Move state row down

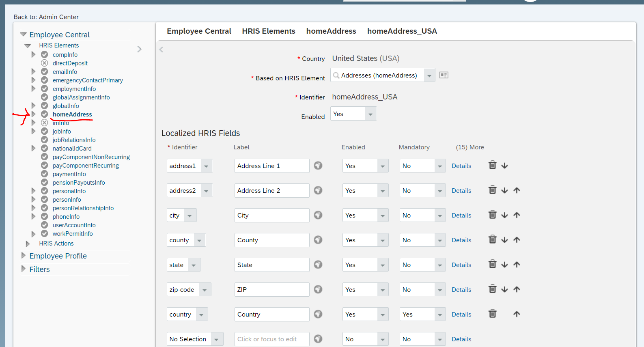[x=504, y=265]
